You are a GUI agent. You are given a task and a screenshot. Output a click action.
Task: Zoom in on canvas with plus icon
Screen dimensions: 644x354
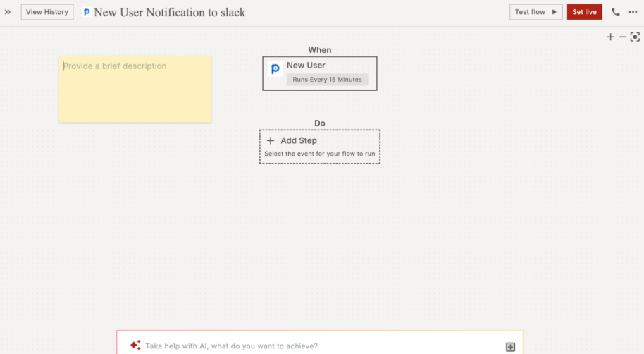[x=610, y=37]
